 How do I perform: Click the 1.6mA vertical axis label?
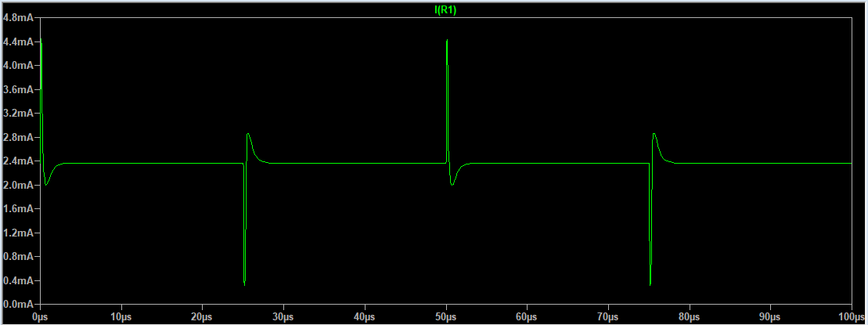click(18, 209)
